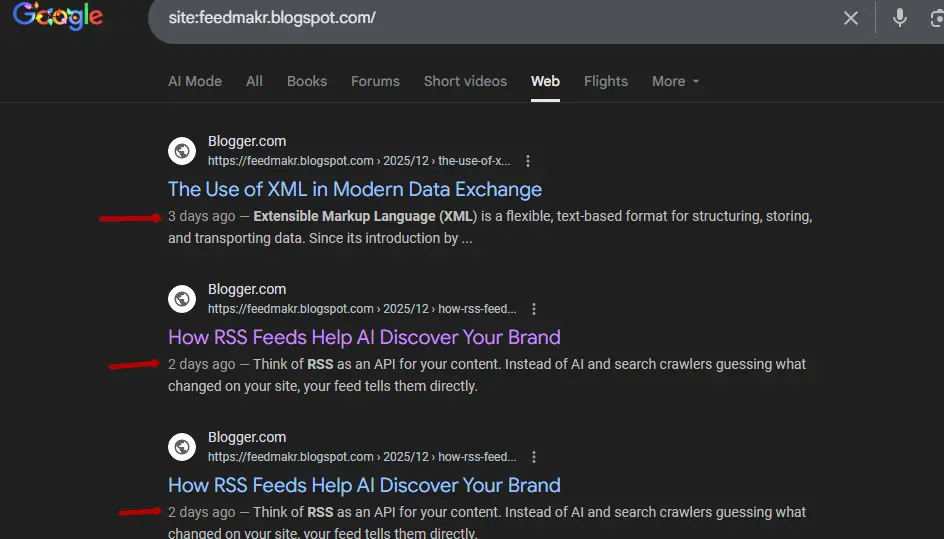Start voice search with the microphone icon
This screenshot has width=944, height=539.
tap(900, 18)
